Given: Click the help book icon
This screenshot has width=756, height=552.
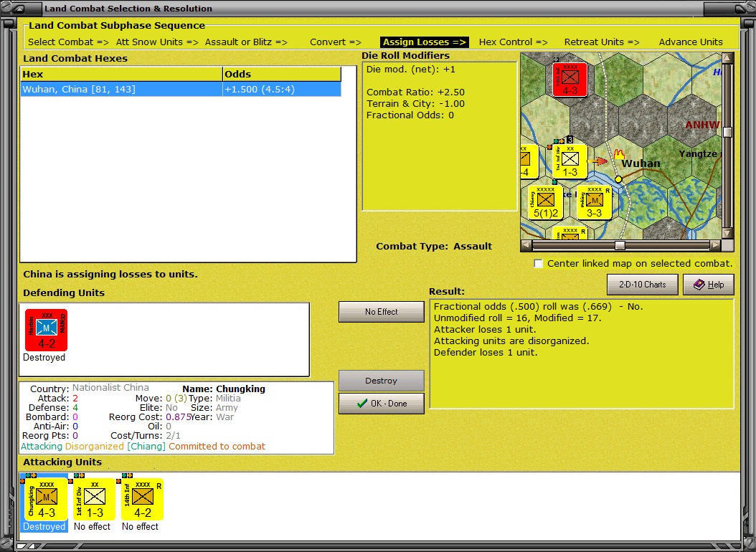Looking at the screenshot, I should (x=699, y=285).
